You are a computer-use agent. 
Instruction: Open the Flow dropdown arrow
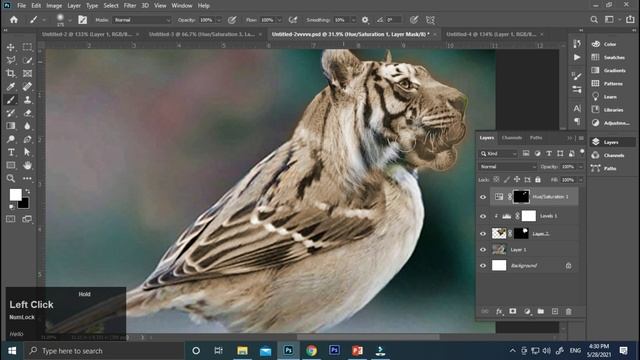coord(279,20)
